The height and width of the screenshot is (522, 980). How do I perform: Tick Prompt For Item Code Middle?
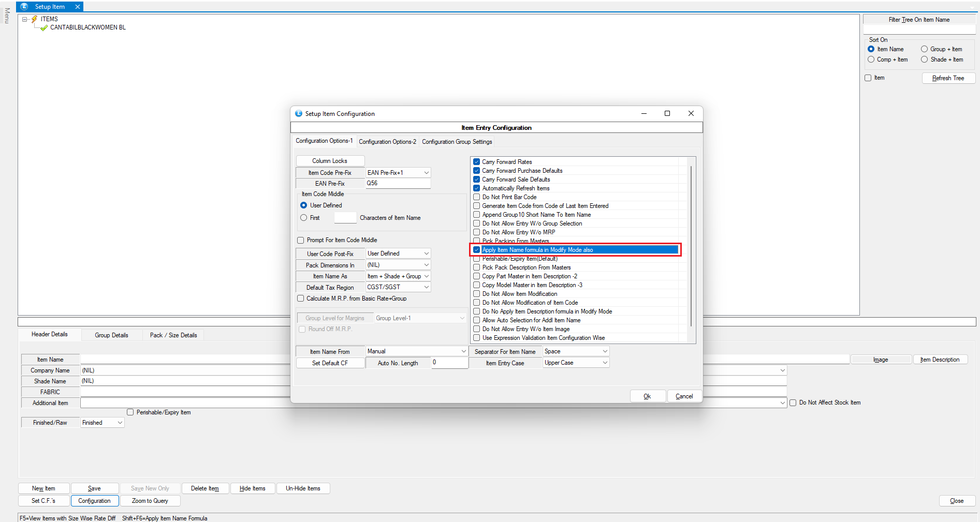click(301, 240)
